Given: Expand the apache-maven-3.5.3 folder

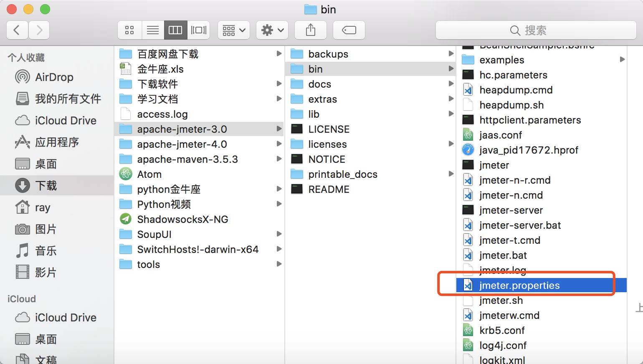Looking at the screenshot, I should click(x=279, y=159).
